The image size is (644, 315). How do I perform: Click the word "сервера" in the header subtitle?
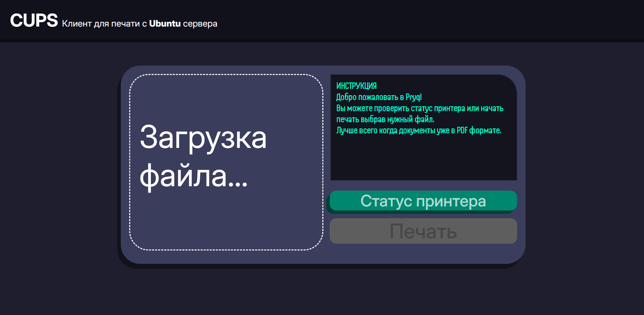click(x=200, y=24)
